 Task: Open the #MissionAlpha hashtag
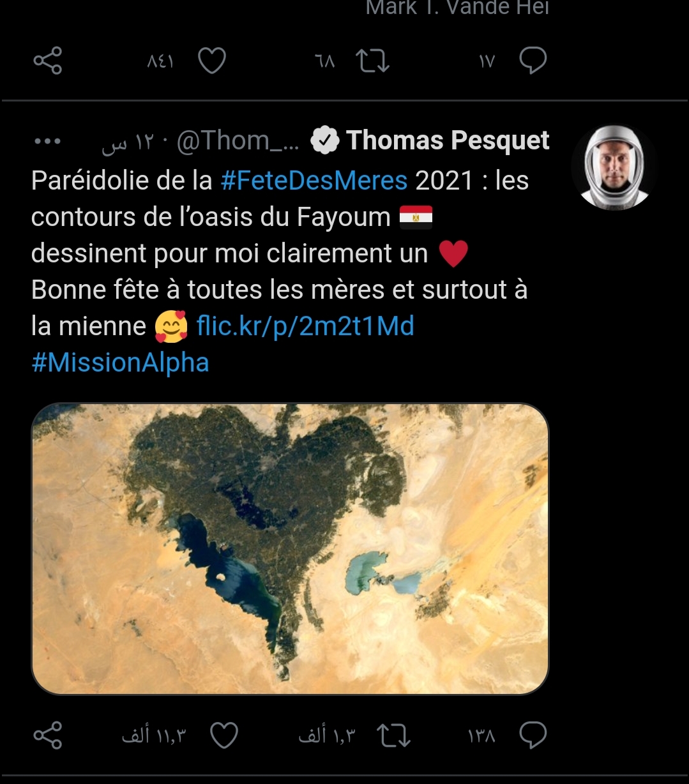120,363
